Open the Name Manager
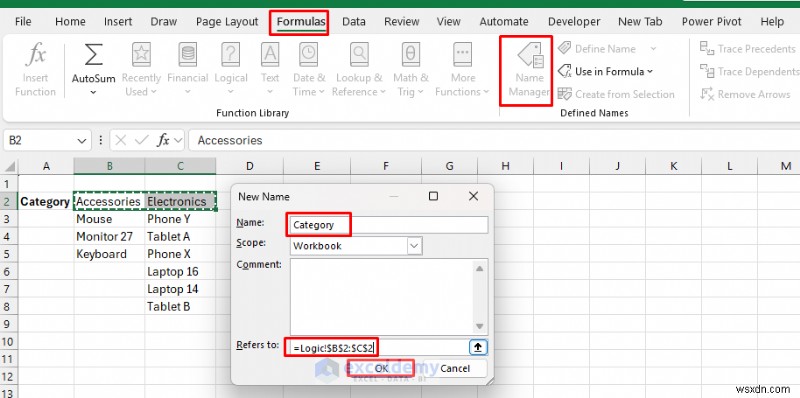 coord(529,70)
